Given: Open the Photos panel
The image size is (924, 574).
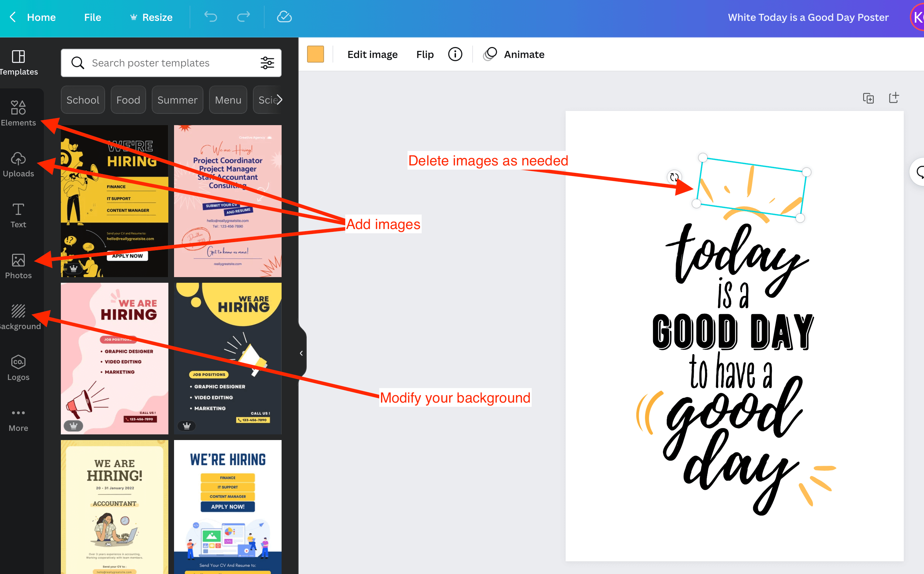Looking at the screenshot, I should [18, 266].
